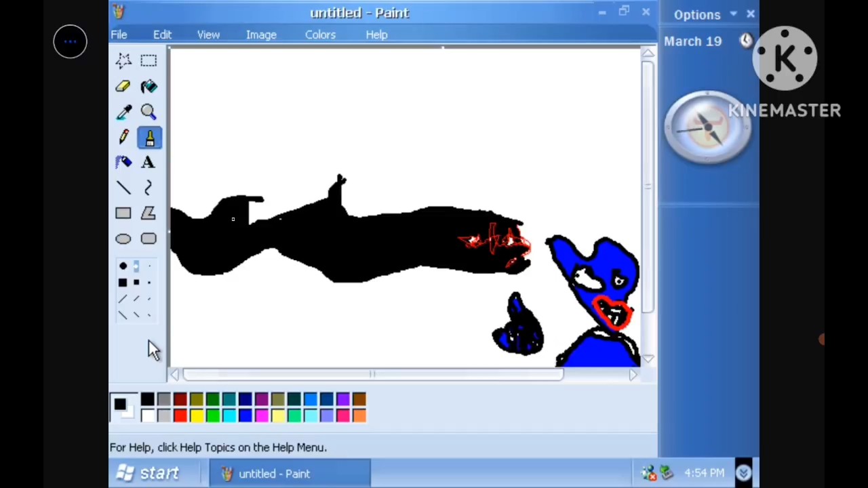Click the March 19 date text
The height and width of the screenshot is (488, 868).
click(693, 41)
